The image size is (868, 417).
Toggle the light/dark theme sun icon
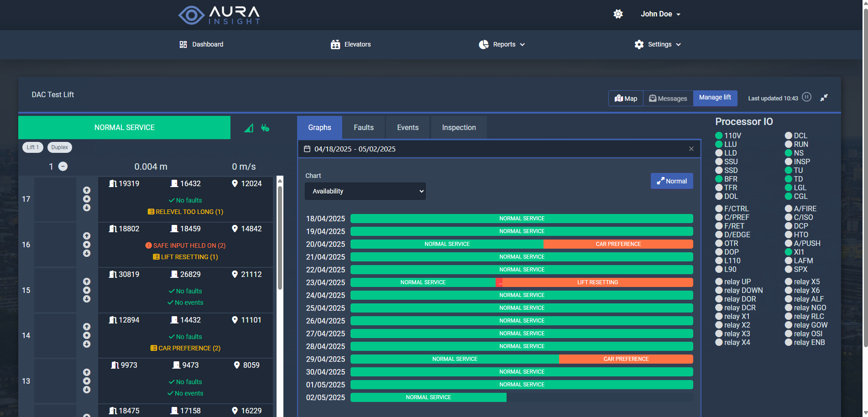point(618,14)
